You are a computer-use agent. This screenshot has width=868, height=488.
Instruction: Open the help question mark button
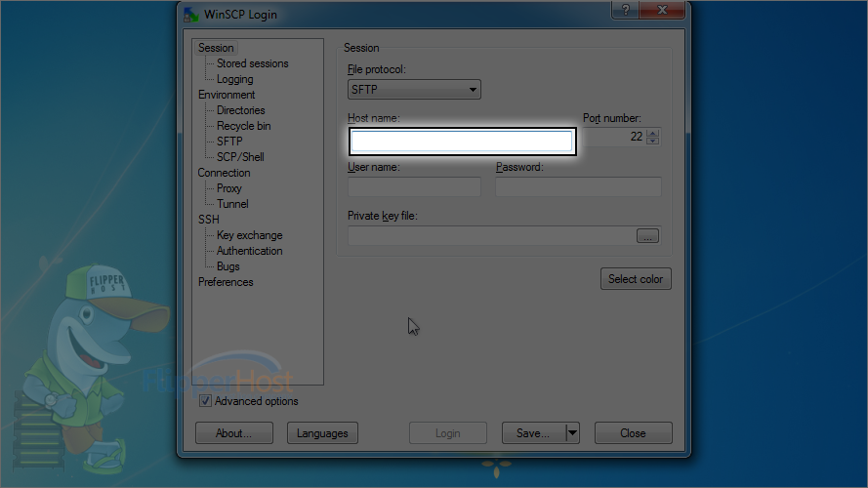pos(626,10)
